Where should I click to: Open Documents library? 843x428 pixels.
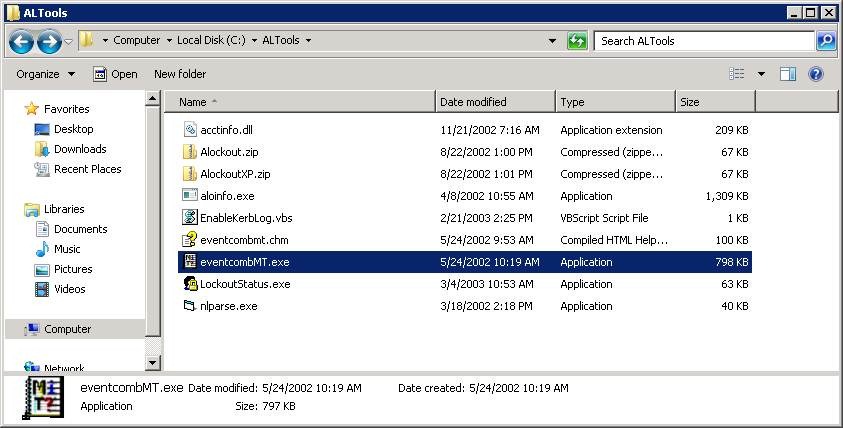coord(81,229)
